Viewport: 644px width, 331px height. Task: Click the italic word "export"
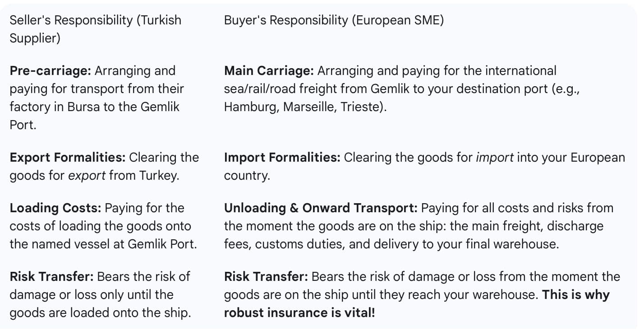coord(87,176)
